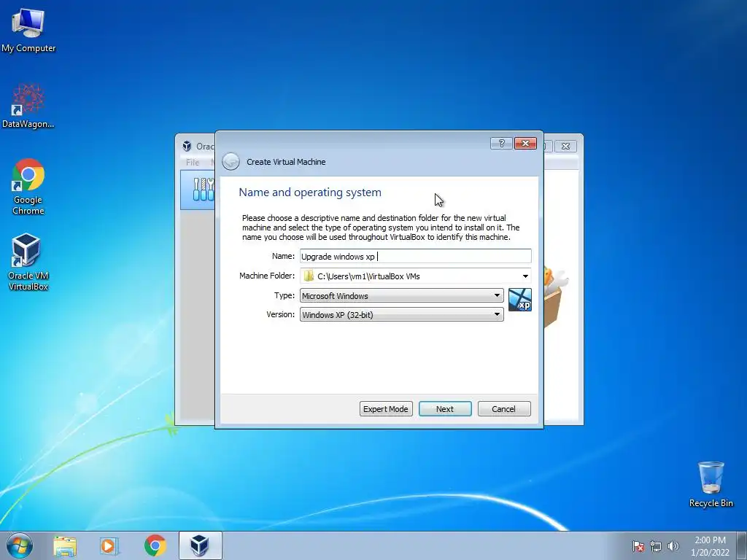747x560 pixels.
Task: Click the back arrow in Create Virtual Machine
Action: [x=231, y=161]
